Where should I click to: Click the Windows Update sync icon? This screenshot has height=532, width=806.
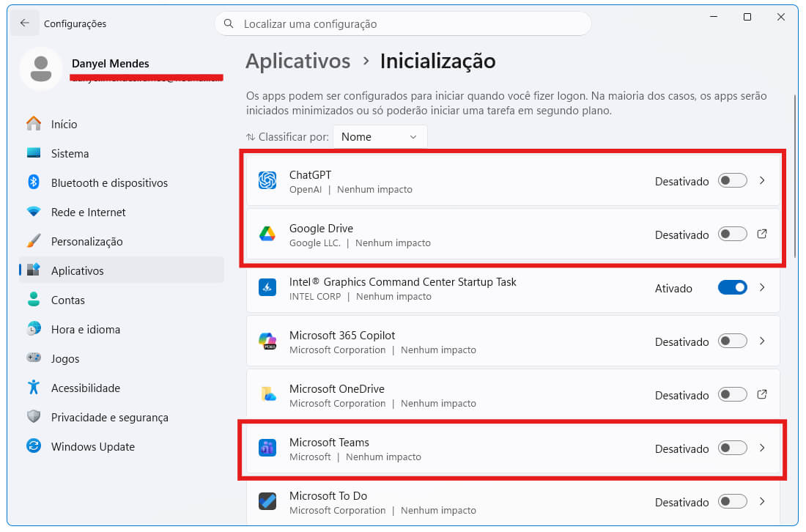click(x=34, y=446)
